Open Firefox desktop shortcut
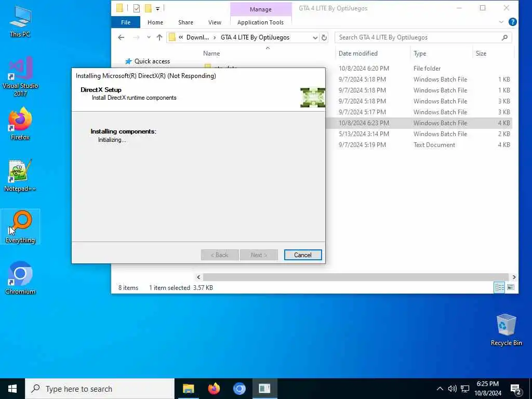Image resolution: width=532 pixels, height=399 pixels. (20, 124)
